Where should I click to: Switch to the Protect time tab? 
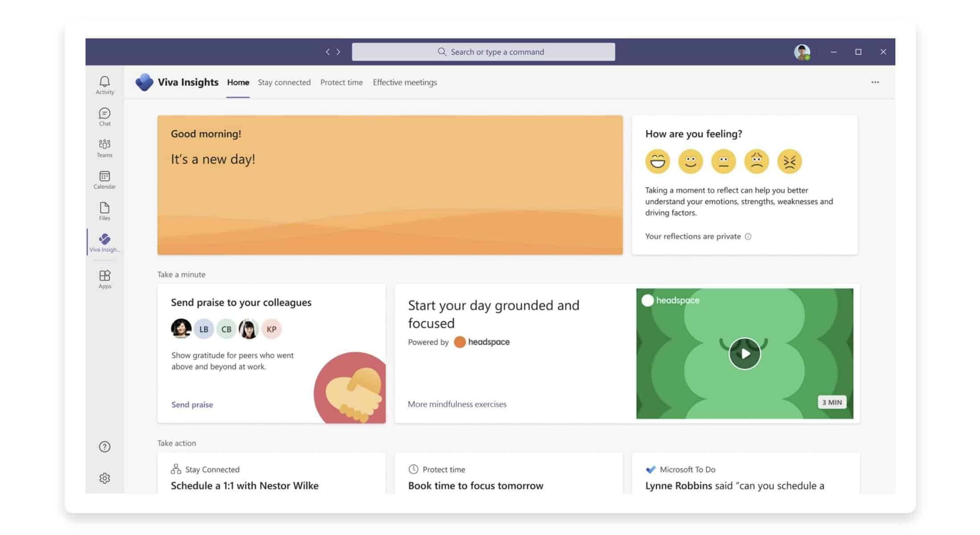tap(341, 82)
